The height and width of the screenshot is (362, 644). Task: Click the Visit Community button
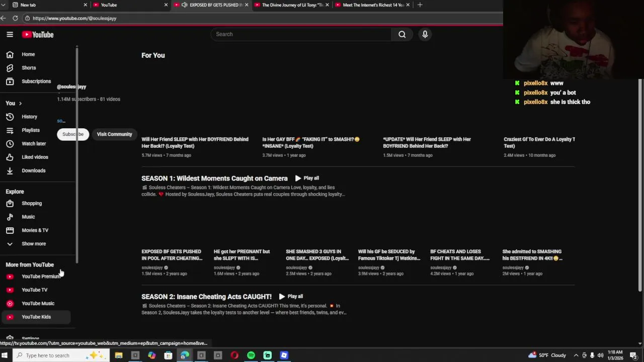(114, 134)
